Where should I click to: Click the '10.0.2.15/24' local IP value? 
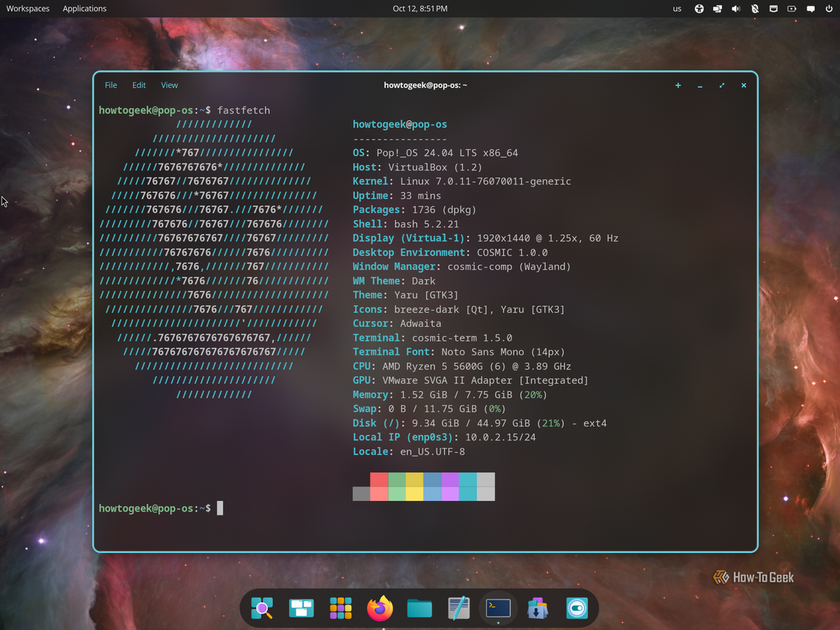click(x=500, y=437)
